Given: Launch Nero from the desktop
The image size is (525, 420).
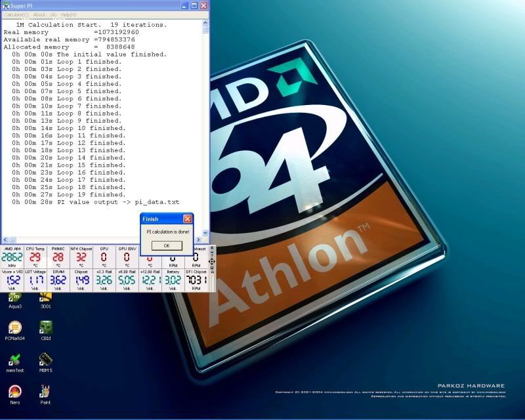Looking at the screenshot, I should pyautogui.click(x=14, y=395).
